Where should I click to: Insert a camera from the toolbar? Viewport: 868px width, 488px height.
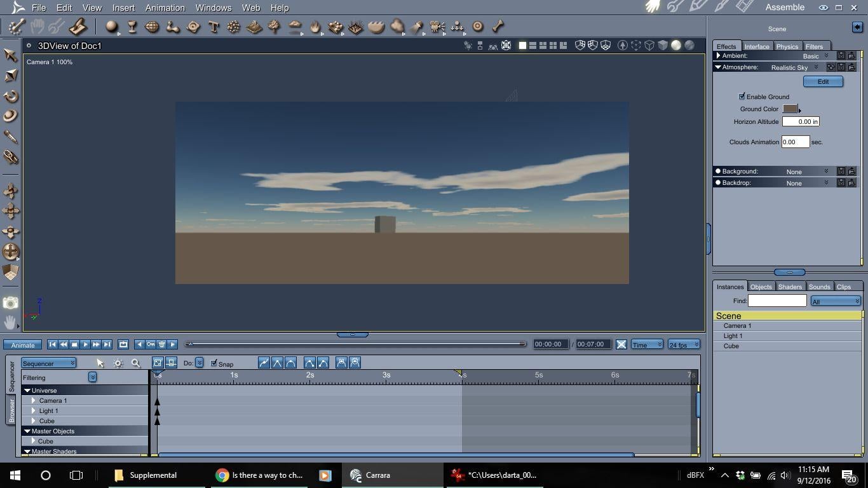tap(437, 27)
